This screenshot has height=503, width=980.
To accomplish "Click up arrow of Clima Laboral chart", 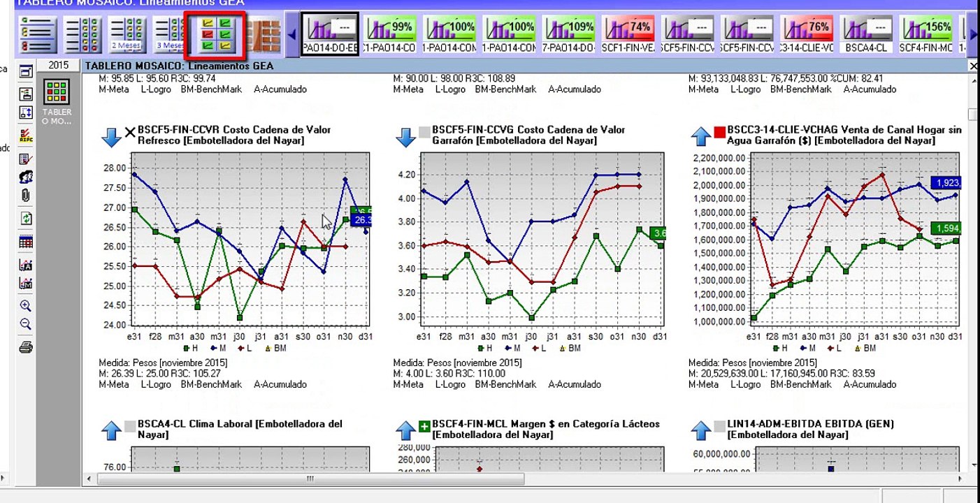I will click(x=111, y=430).
